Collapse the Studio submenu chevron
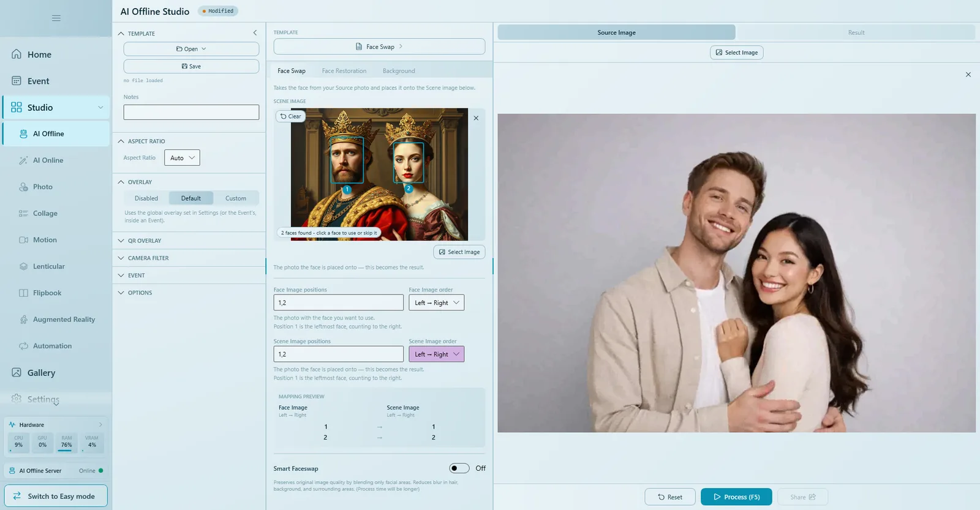 (x=100, y=108)
